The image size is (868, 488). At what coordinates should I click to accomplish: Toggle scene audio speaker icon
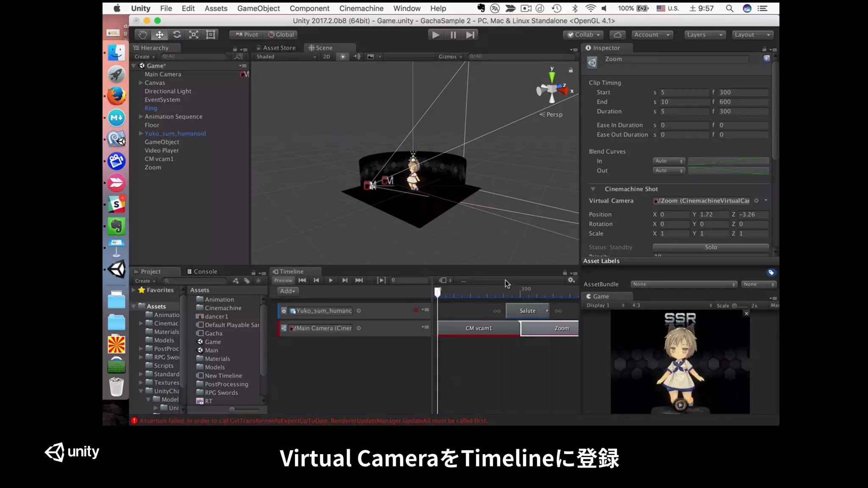tap(356, 56)
